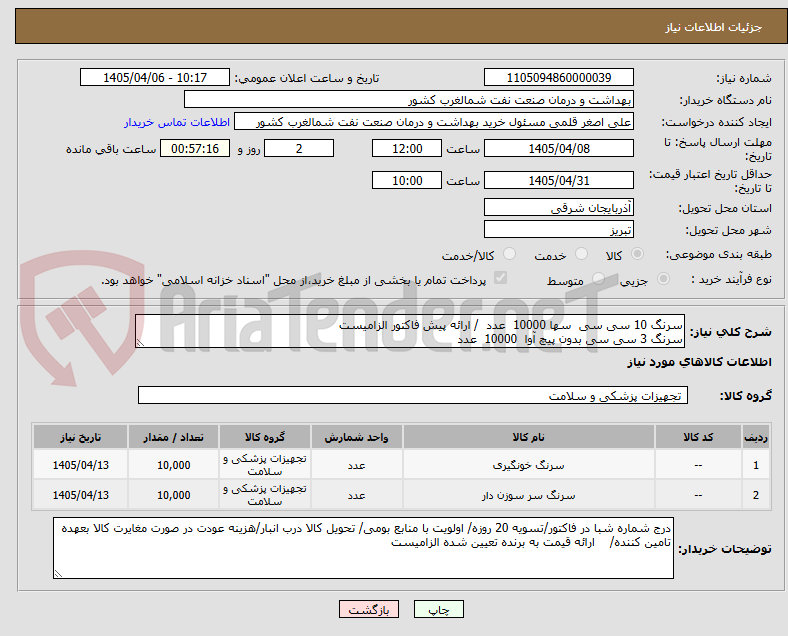This screenshot has height=636, width=788.
Task: Click the چاپ print button
Action: tap(439, 609)
